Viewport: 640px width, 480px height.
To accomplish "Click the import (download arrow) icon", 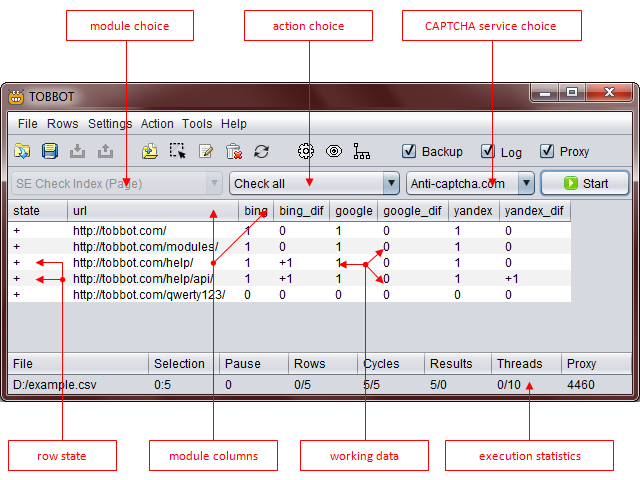I will click(77, 151).
